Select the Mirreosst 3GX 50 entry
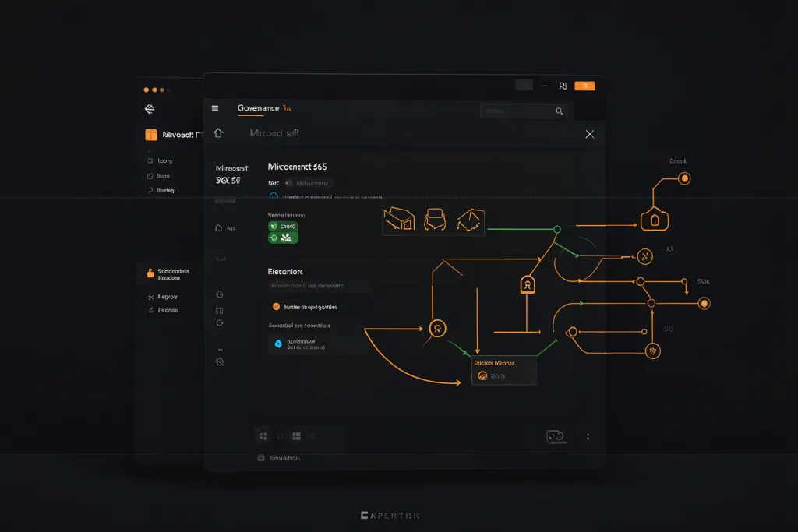 tap(231, 174)
